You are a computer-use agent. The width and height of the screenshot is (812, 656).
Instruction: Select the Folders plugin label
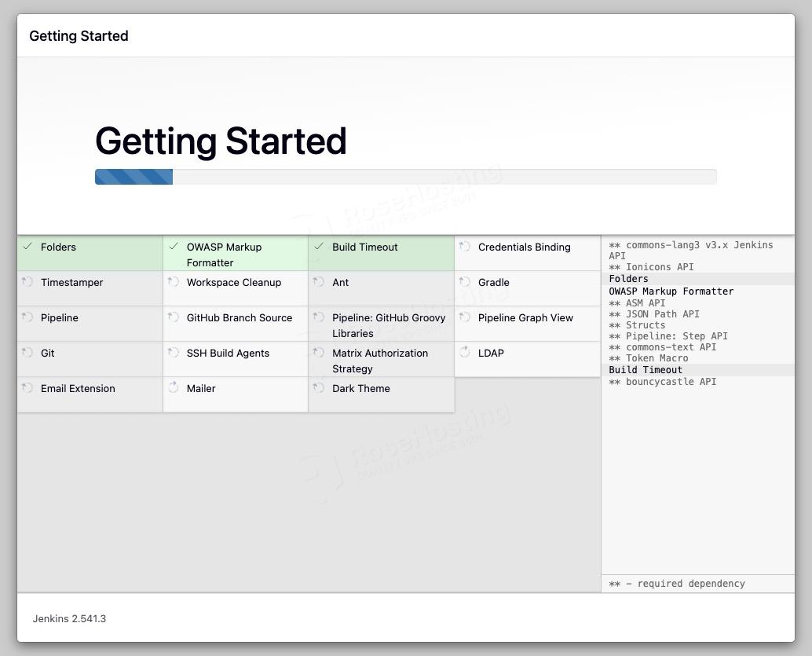pos(59,247)
